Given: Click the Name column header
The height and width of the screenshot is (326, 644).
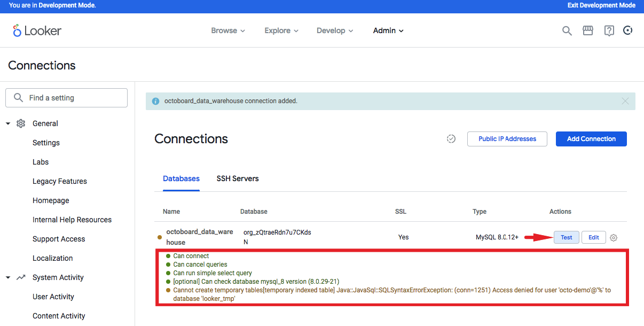Looking at the screenshot, I should click(171, 212).
